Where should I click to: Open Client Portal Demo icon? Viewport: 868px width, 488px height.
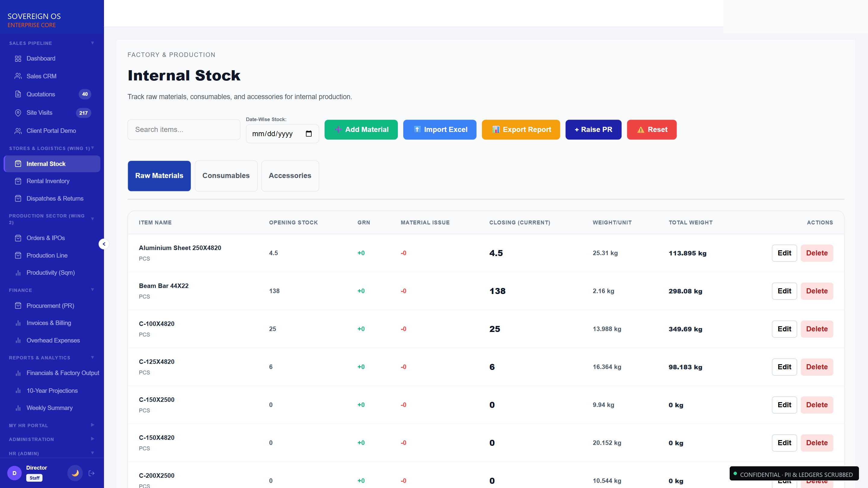click(x=18, y=131)
